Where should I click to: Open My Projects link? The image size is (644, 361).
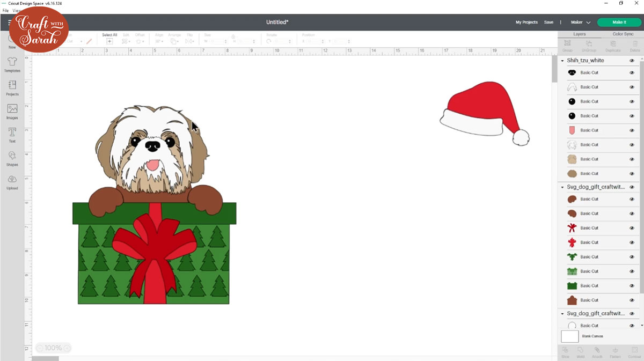[x=526, y=23]
